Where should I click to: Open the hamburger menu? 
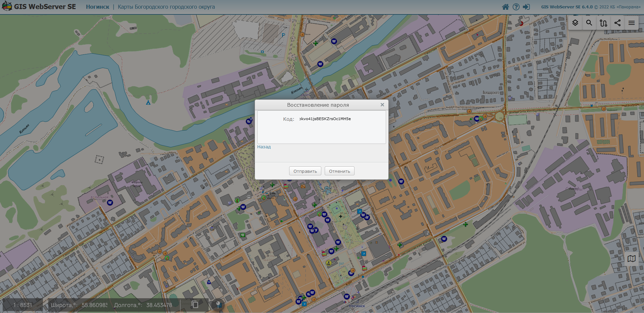632,23
